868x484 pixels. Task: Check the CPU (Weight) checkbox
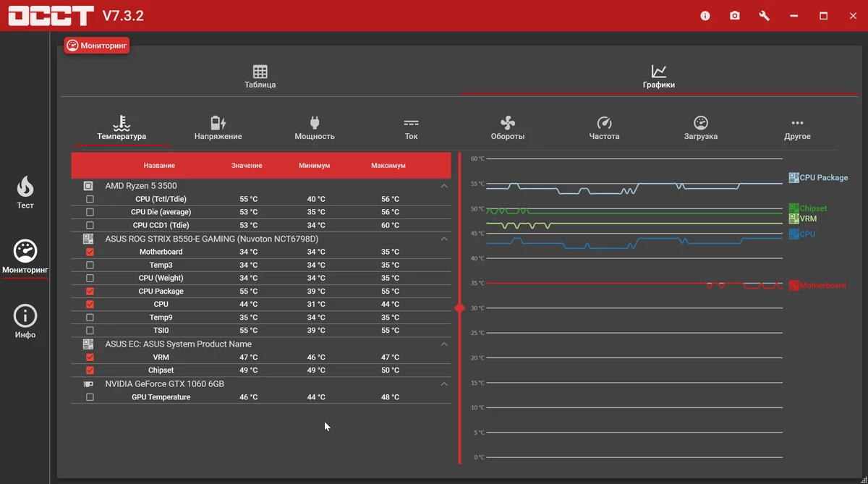tap(90, 278)
